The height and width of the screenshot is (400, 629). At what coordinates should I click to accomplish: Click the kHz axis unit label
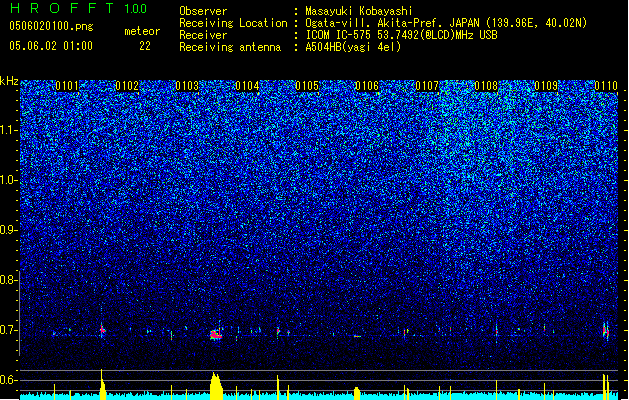pyautogui.click(x=9, y=81)
